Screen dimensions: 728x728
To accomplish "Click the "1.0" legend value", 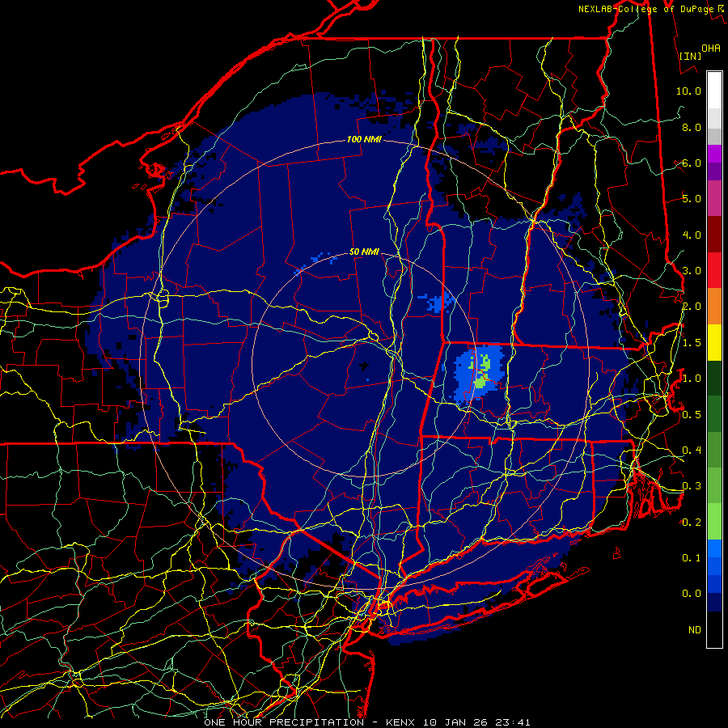I will [692, 379].
